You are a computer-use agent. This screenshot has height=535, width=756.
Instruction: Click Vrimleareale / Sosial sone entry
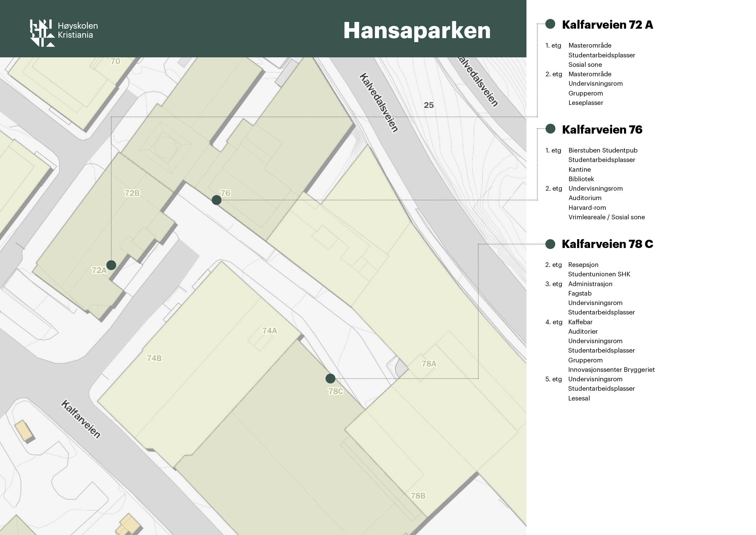pyautogui.click(x=607, y=217)
